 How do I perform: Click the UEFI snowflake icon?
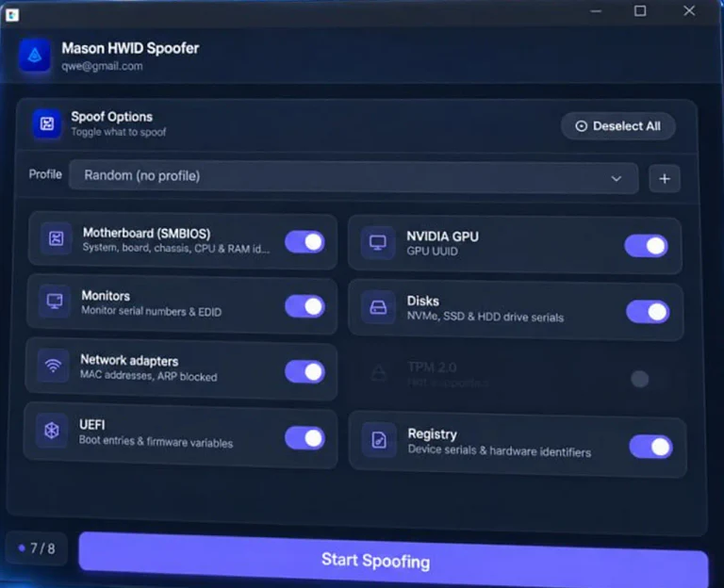pos(52,431)
